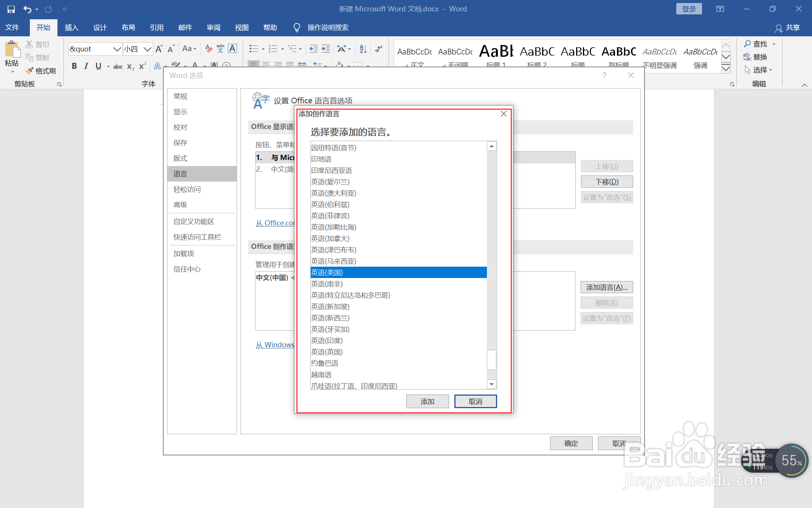Click the Copy icon
Viewport: 812px width, 508px height.
29,57
